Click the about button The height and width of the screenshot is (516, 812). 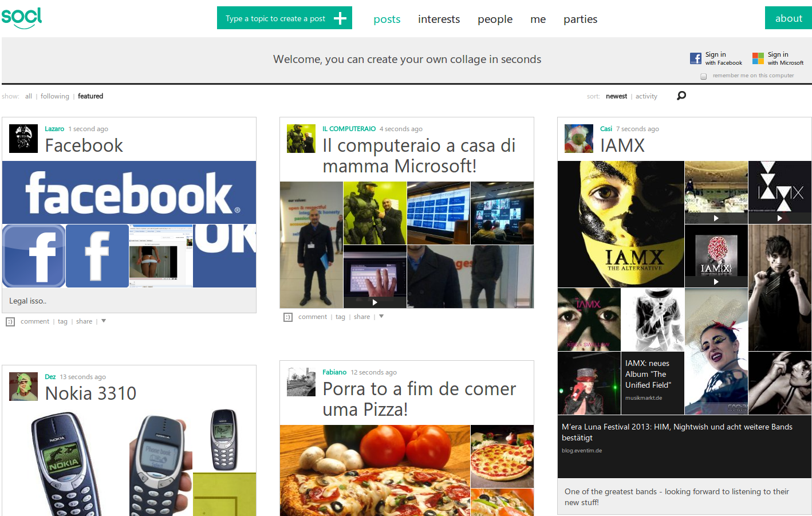pos(789,18)
